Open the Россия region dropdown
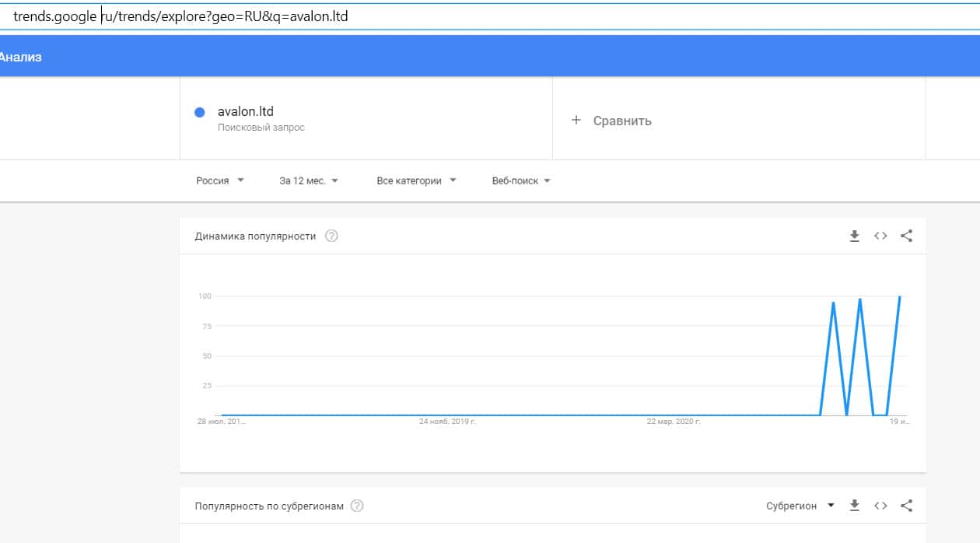980x543 pixels. click(220, 180)
